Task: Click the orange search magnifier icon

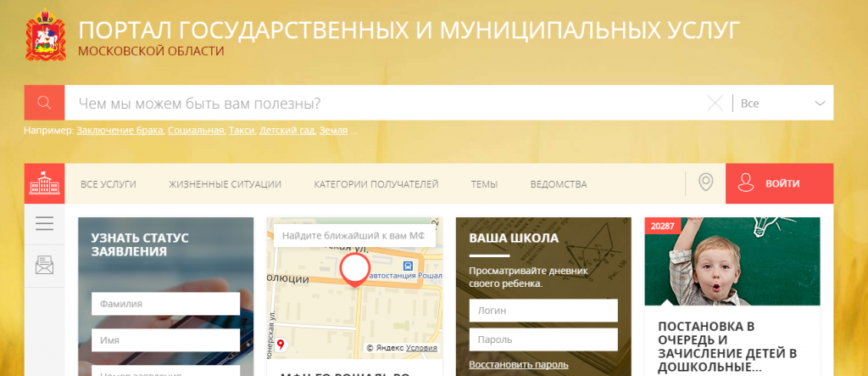Action: pyautogui.click(x=44, y=103)
